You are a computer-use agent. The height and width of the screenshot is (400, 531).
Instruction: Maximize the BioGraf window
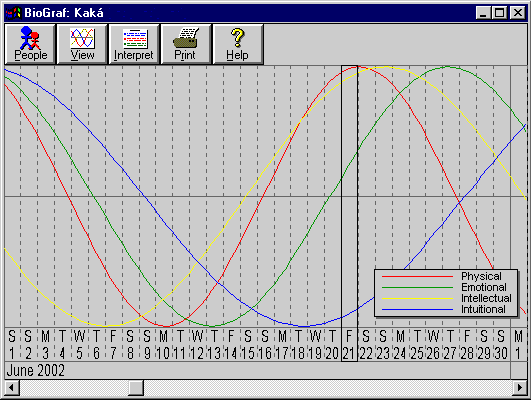click(500, 13)
